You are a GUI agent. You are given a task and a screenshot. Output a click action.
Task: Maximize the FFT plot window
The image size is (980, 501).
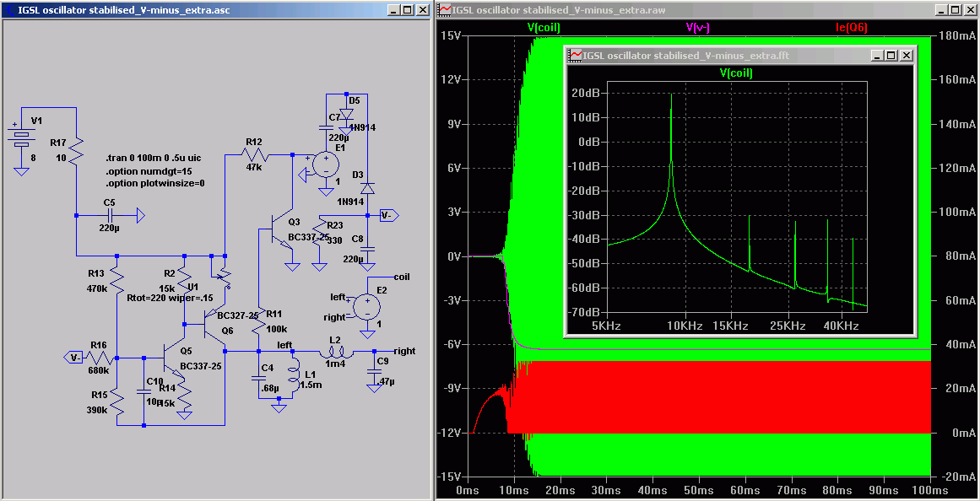(891, 55)
